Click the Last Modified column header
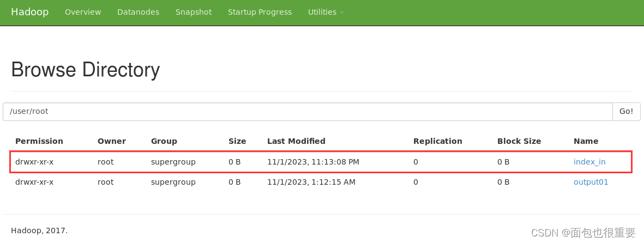This screenshot has height=243, width=644. tap(296, 141)
